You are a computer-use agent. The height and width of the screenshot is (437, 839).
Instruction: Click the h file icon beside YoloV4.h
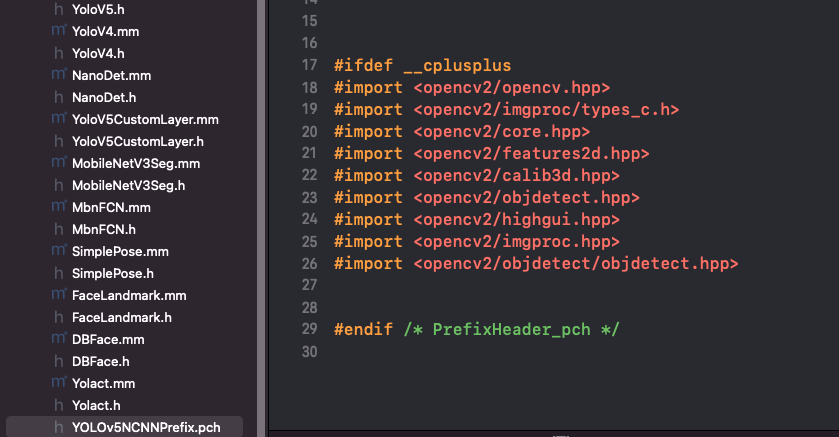pos(59,53)
